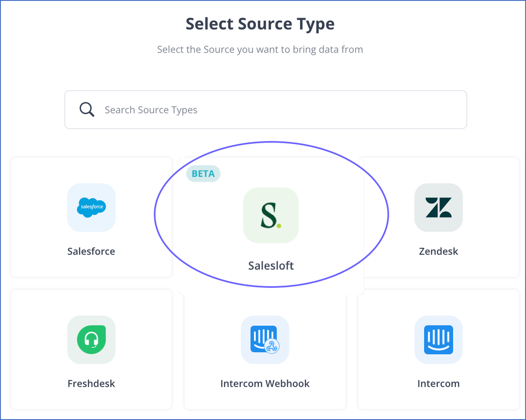The width and height of the screenshot is (526, 420).
Task: Click the Zendesk logo icon
Action: click(x=438, y=207)
